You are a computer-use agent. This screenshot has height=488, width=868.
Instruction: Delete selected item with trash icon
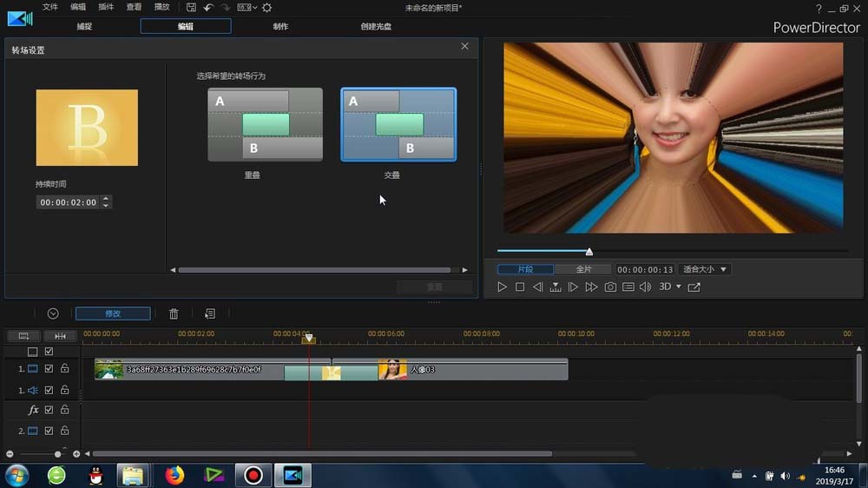[x=174, y=314]
